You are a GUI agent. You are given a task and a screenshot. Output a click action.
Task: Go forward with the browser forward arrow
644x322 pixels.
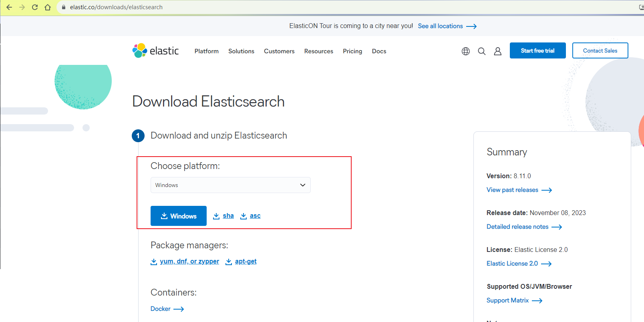22,7
